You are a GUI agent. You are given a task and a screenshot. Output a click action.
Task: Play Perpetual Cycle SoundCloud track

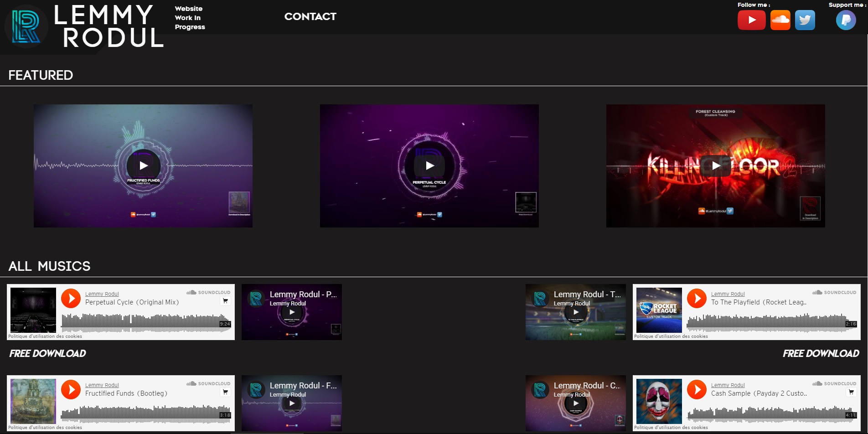[x=71, y=299]
